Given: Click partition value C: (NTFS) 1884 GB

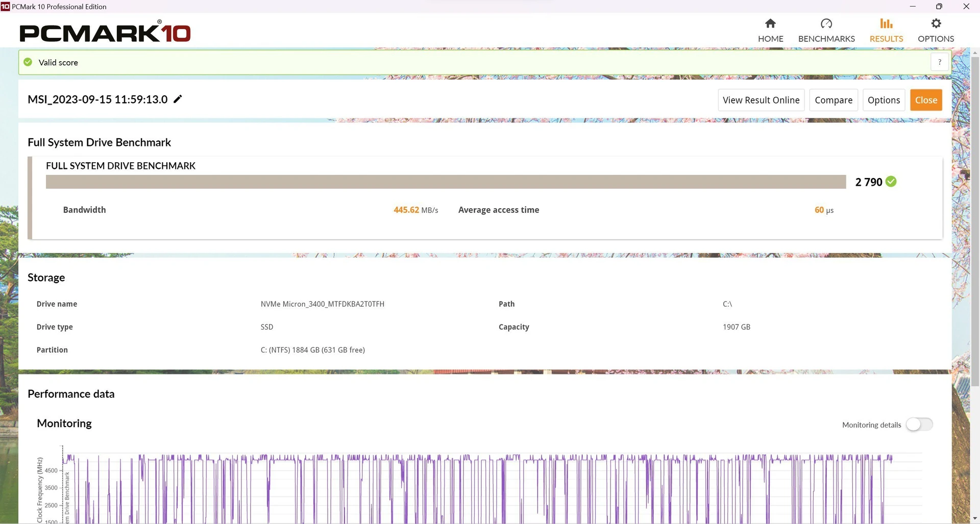Looking at the screenshot, I should coord(313,350).
